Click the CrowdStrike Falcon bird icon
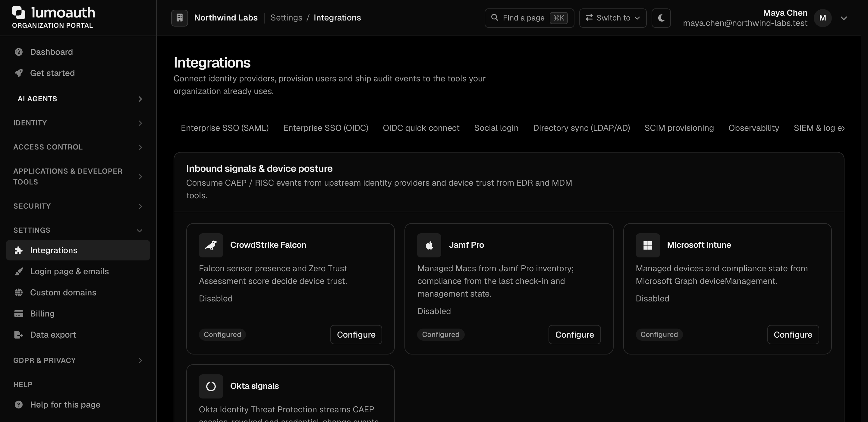Viewport: 868px width, 422px height. tap(211, 245)
